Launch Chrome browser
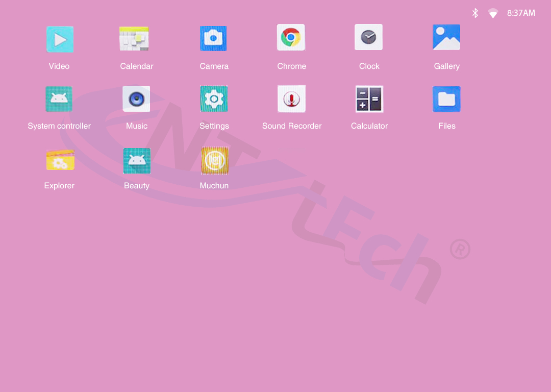The width and height of the screenshot is (551, 392). [x=291, y=38]
